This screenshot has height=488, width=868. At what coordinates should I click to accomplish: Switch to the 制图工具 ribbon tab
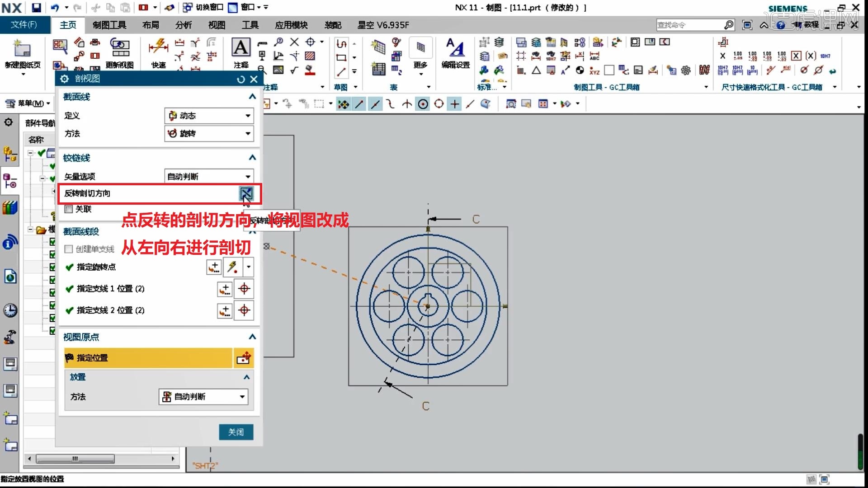[109, 25]
